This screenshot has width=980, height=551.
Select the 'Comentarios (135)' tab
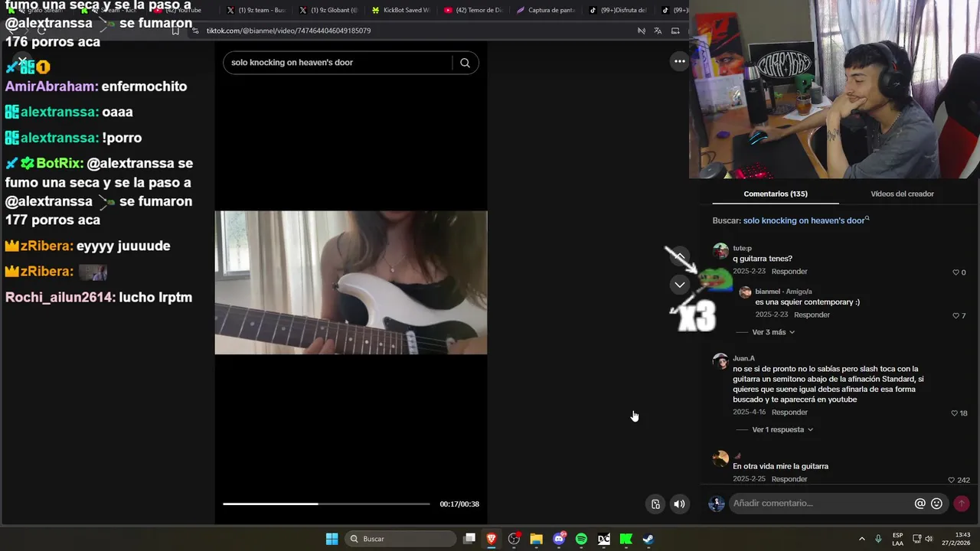tap(776, 194)
